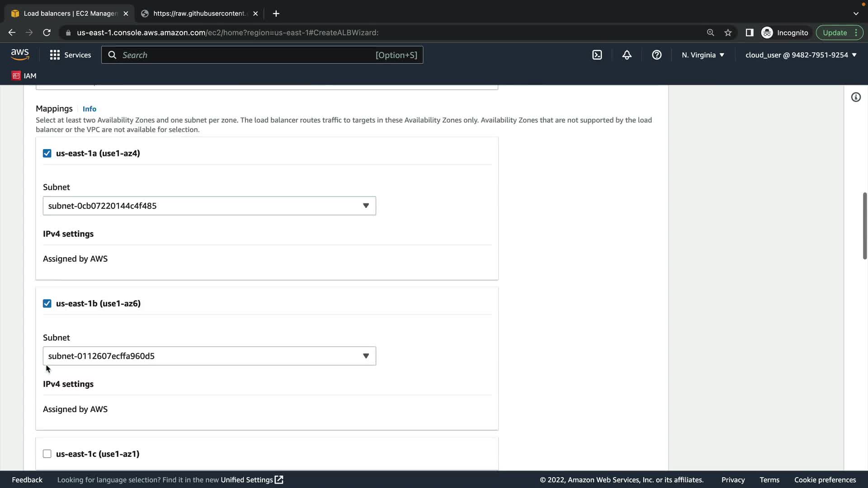The image size is (868, 488).
Task: Reload the browser page
Action: point(47,33)
